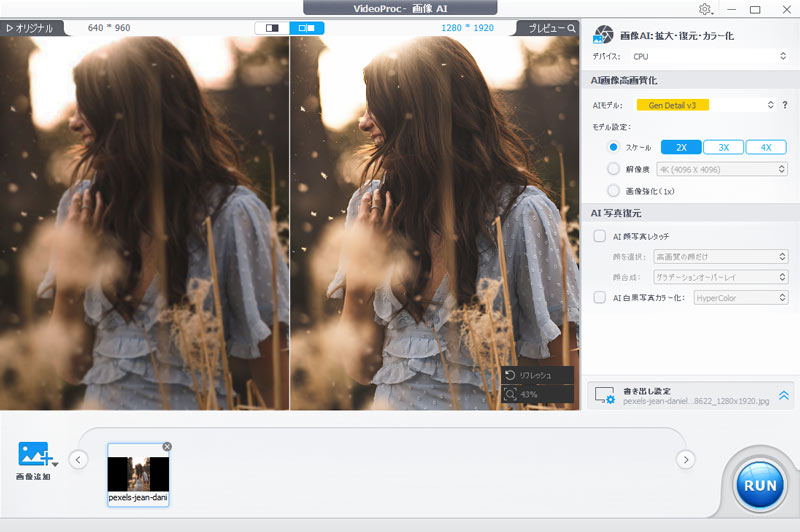Select the スケール radio button
The width and height of the screenshot is (800, 532).
click(613, 147)
